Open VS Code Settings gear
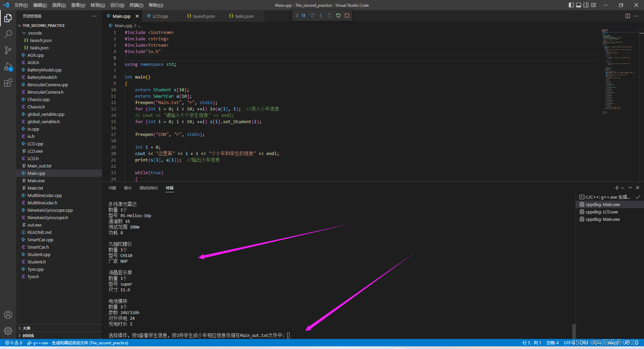This screenshot has height=349, width=644. point(8,331)
